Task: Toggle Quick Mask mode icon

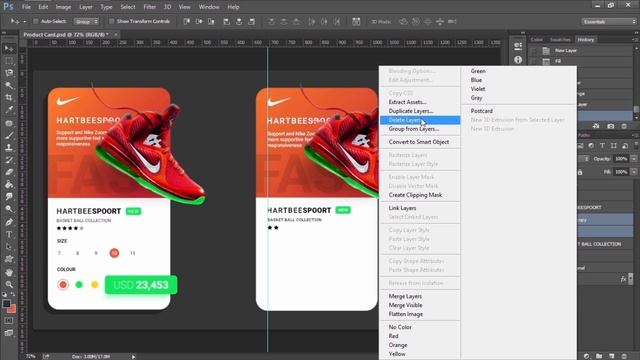Action: coord(9,321)
